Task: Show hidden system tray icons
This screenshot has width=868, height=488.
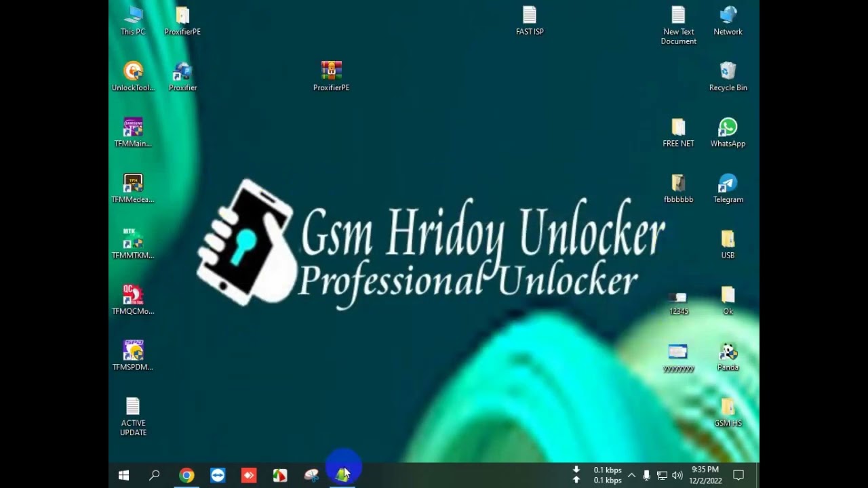Action: (x=631, y=475)
